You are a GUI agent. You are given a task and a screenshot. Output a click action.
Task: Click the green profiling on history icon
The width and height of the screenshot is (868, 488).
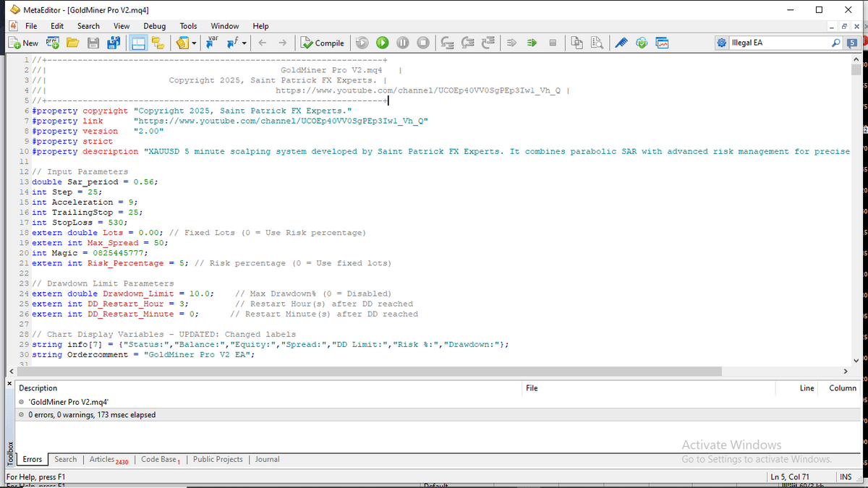pyautogui.click(x=532, y=43)
